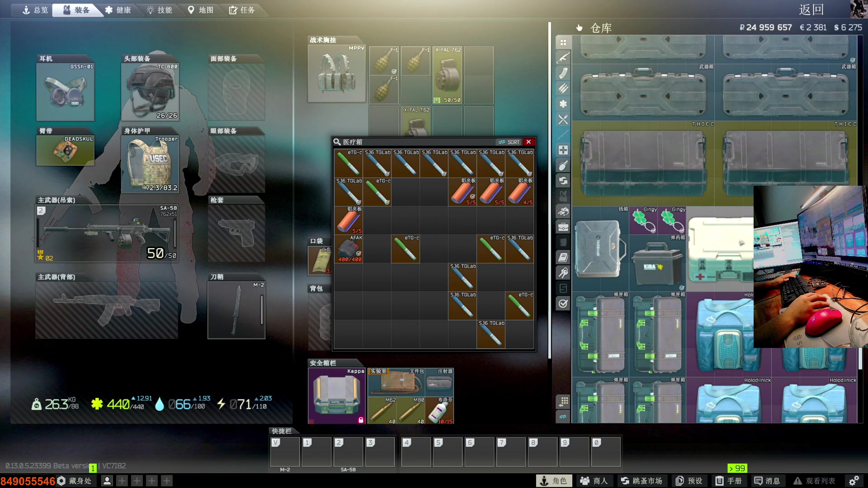The image size is (868, 488).
Task: Filter stash by grenade icon
Action: coord(563,165)
